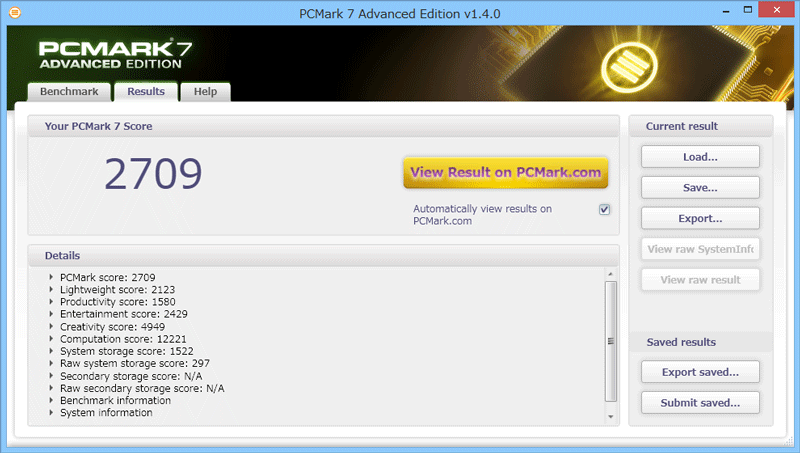The width and height of the screenshot is (800, 453).
Task: Open the Help tab
Action: coord(205,92)
